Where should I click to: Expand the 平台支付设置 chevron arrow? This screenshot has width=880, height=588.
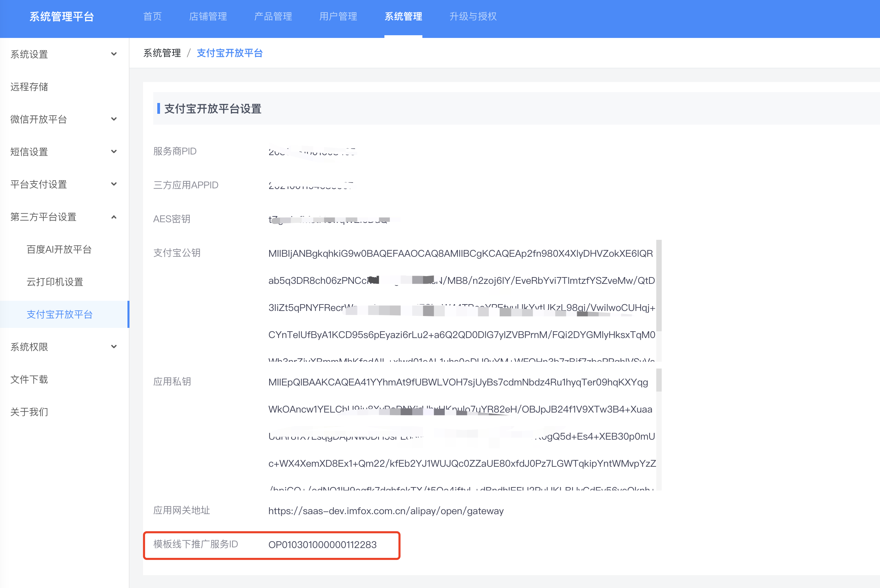(114, 184)
